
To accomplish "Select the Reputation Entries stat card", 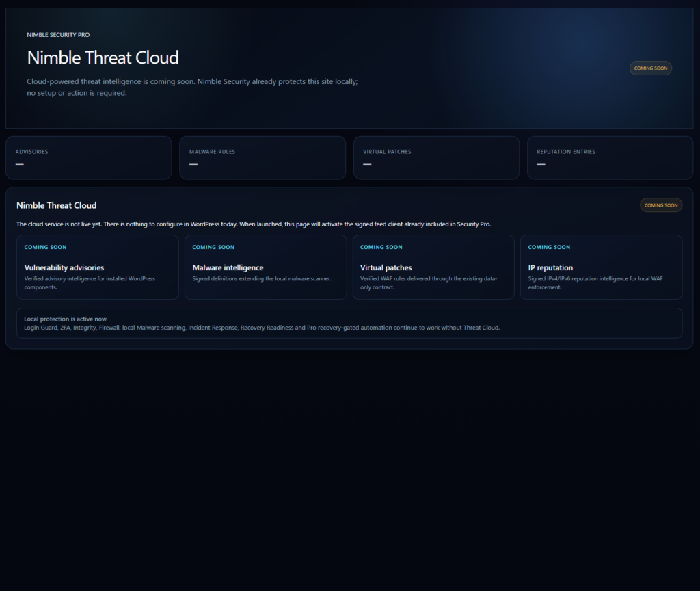I will 610,158.
